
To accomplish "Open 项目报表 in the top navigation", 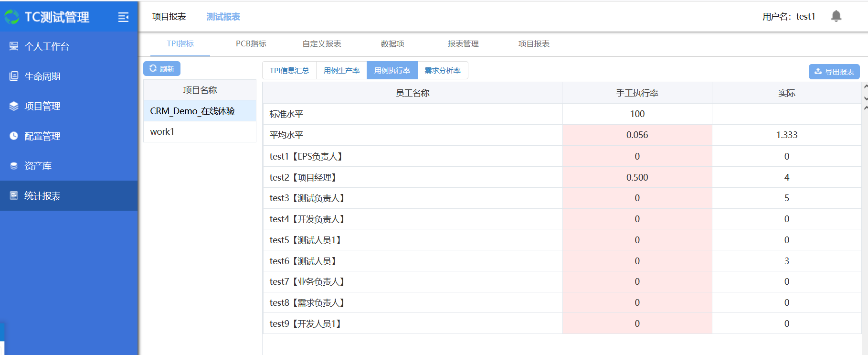I will pos(169,17).
